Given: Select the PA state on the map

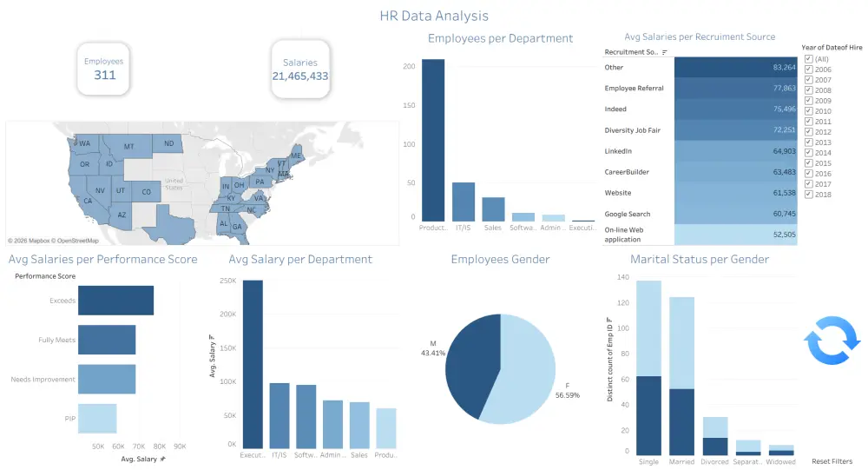Looking at the screenshot, I should pos(259,182).
